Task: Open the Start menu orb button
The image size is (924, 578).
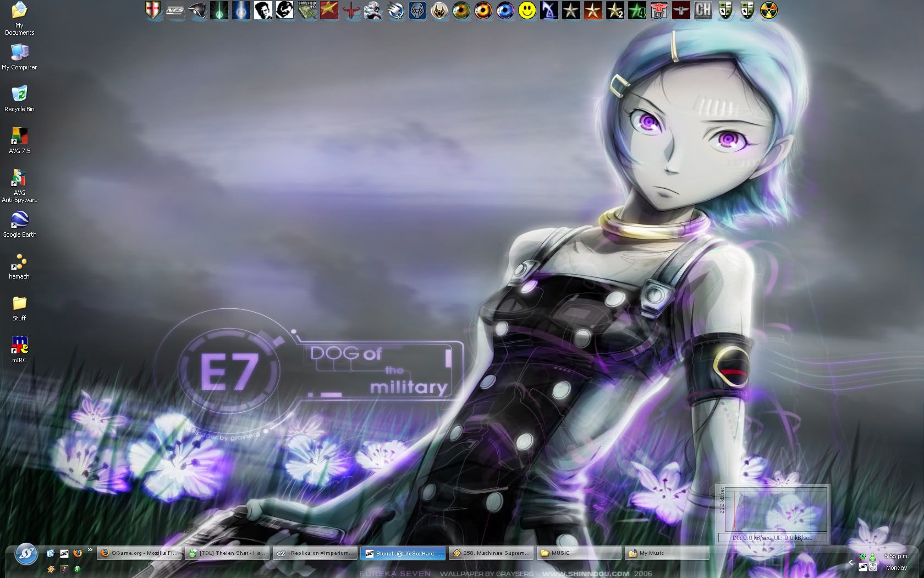Action: point(26,554)
